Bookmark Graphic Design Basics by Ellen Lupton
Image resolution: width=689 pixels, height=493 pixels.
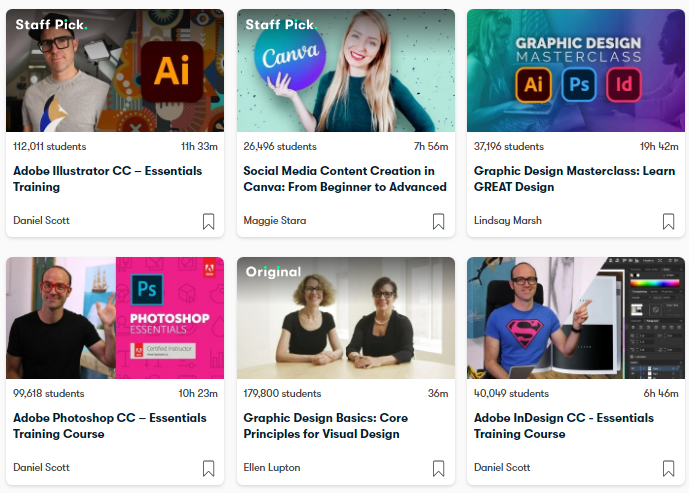[x=439, y=468]
